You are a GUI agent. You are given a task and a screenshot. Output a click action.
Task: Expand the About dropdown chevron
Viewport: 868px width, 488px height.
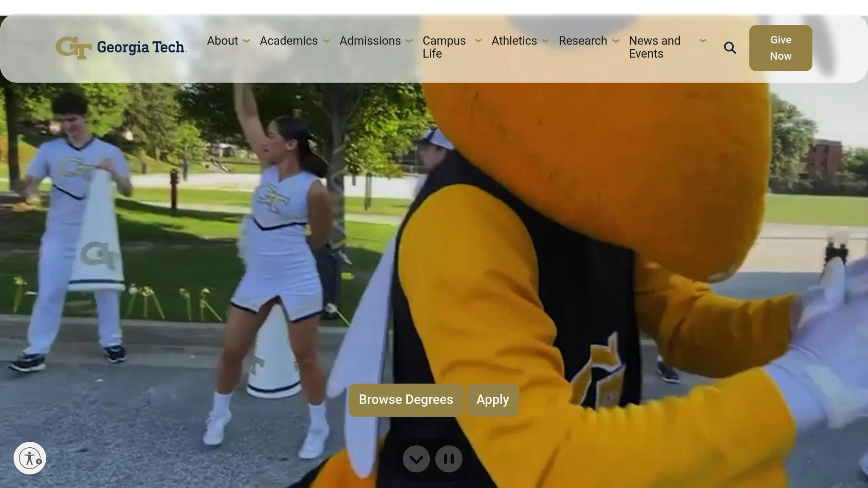click(x=247, y=41)
